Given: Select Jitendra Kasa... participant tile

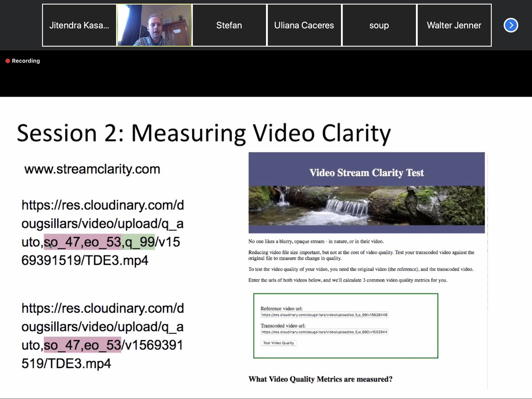Looking at the screenshot, I should [x=79, y=25].
